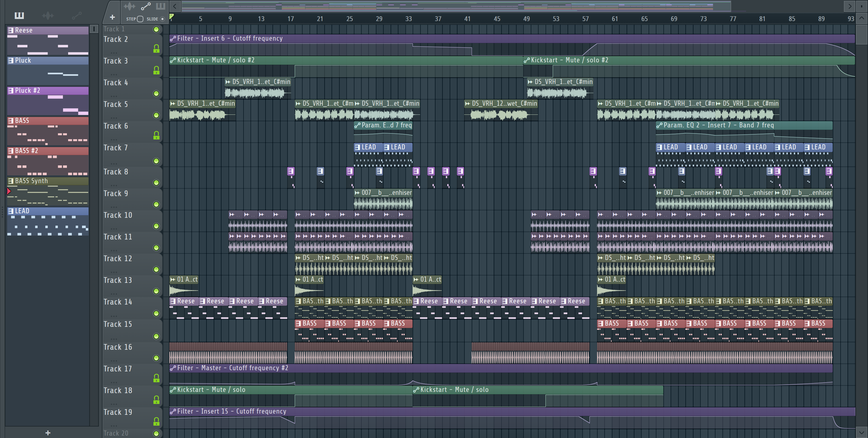Click Track 17 lock icon
The width and height of the screenshot is (868, 438).
tap(156, 378)
